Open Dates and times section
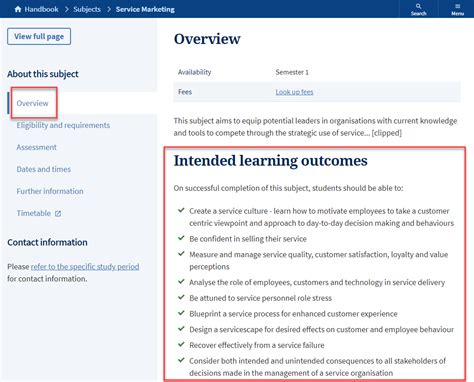The height and width of the screenshot is (382, 474). click(44, 169)
